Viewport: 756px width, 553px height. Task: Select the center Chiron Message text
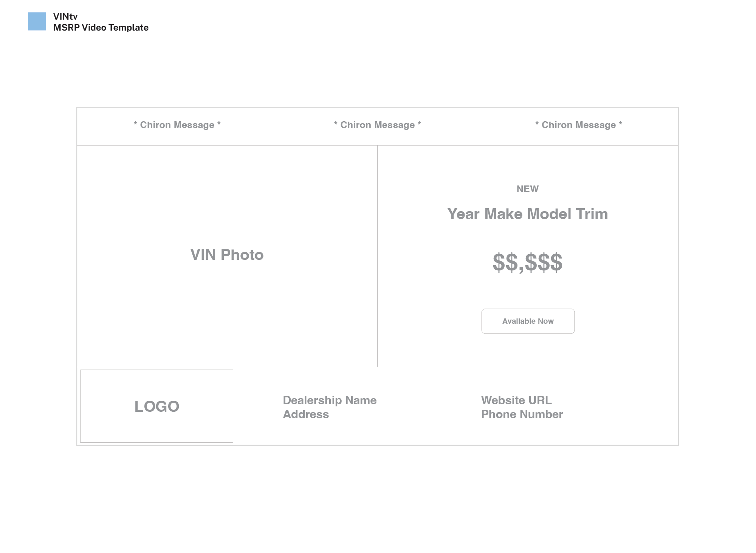[377, 125]
